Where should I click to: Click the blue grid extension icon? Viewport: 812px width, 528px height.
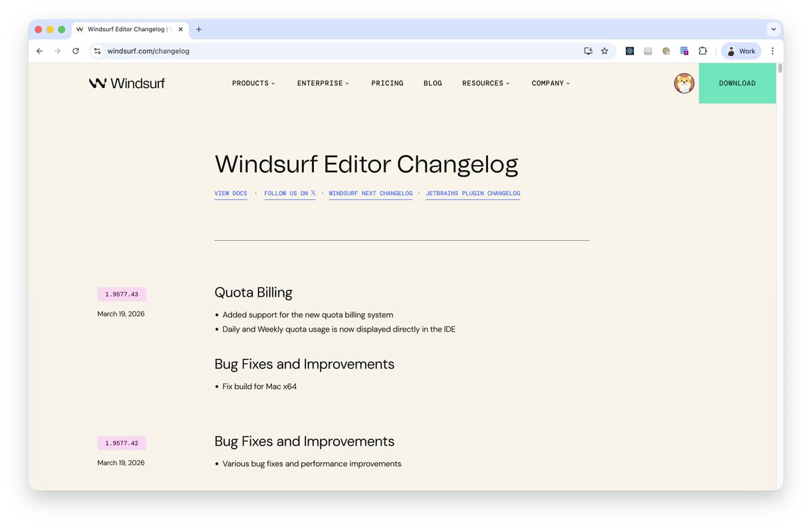684,51
